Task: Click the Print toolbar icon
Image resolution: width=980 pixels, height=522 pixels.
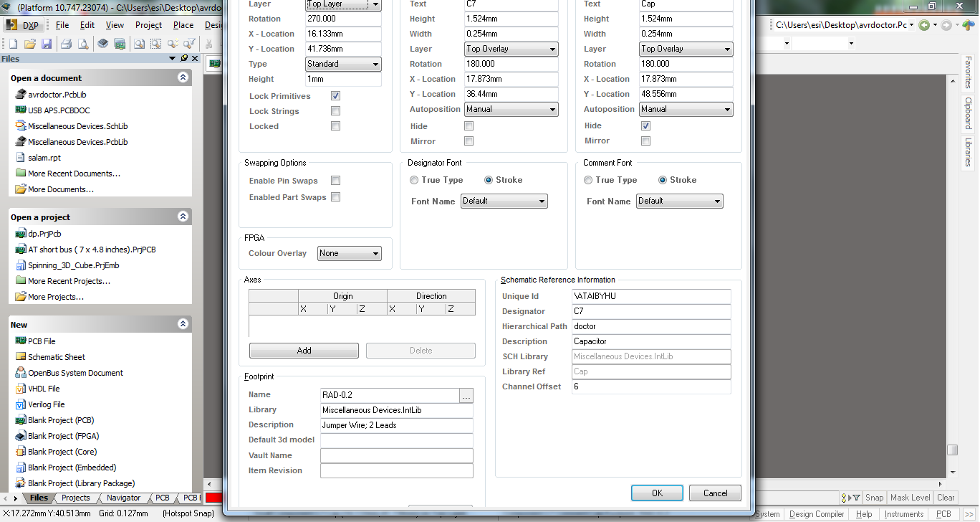Action: point(66,44)
